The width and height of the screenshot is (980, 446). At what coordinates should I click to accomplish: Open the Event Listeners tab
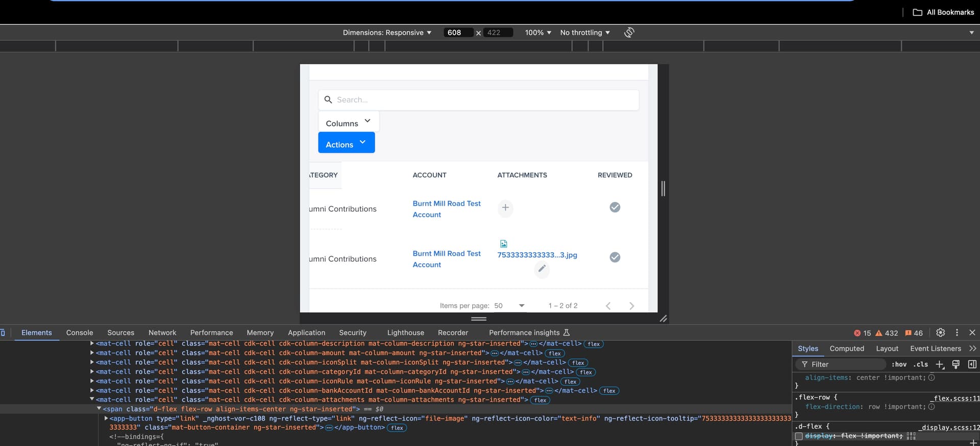936,349
